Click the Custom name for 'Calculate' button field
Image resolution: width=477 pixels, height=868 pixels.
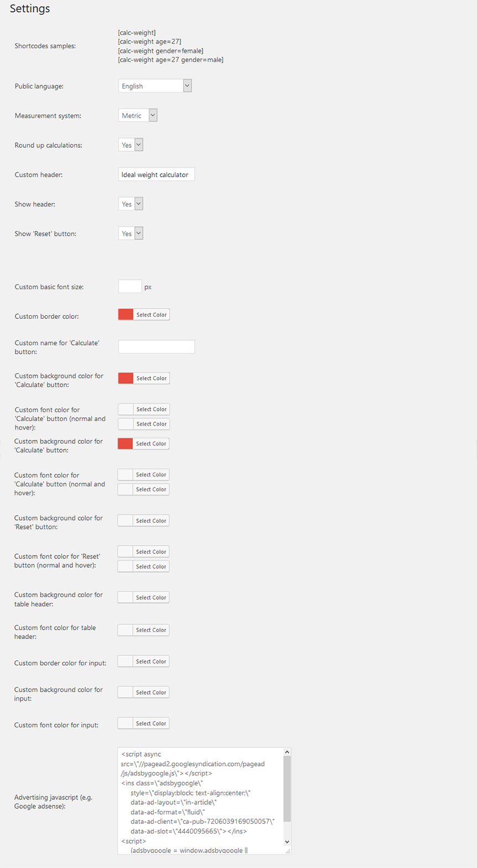tap(157, 347)
